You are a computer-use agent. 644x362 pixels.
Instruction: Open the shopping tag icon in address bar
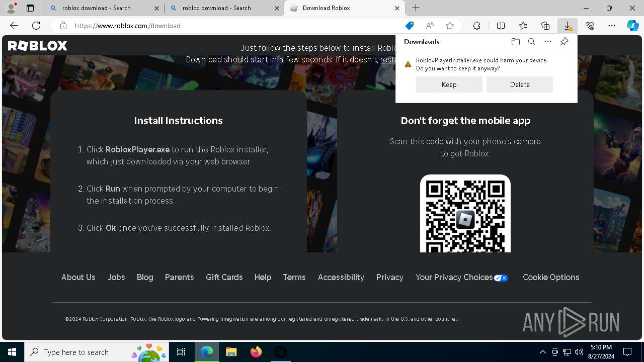[410, 26]
